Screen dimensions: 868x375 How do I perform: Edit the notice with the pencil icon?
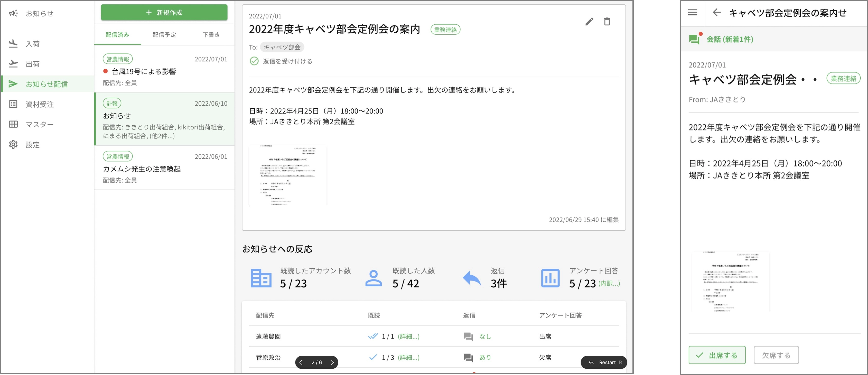[x=589, y=22]
